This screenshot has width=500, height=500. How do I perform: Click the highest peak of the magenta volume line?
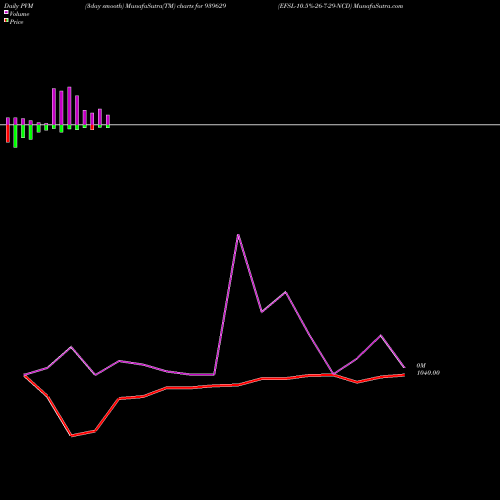click(x=238, y=235)
